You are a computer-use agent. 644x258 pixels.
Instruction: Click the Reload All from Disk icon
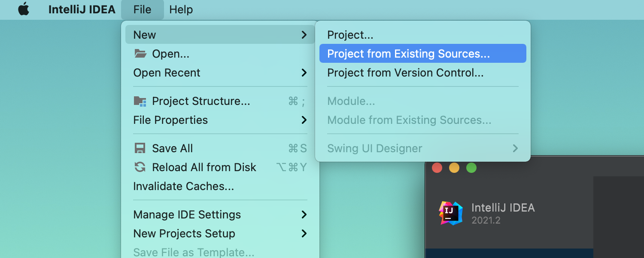[x=140, y=167]
